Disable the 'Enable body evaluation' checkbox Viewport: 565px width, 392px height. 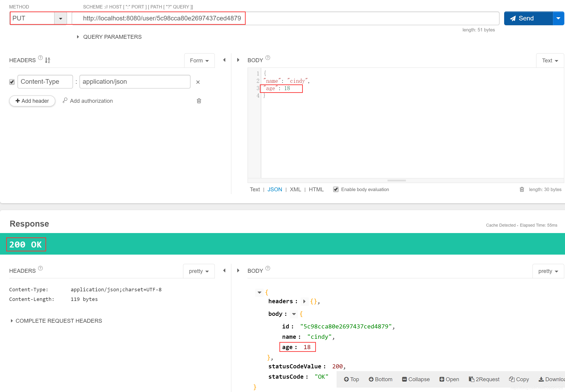[336, 189]
